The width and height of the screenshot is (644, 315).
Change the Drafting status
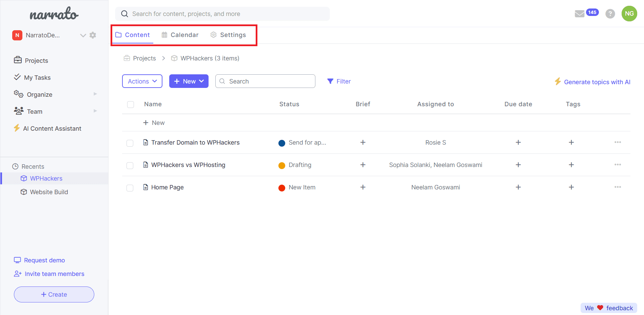295,165
